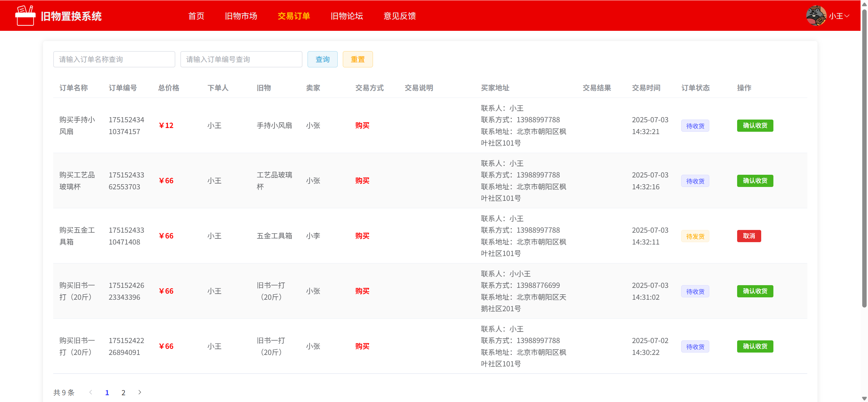868x402 pixels.
Task: Confirm receipt for 工艺品玻璃杯 order
Action: tap(755, 181)
